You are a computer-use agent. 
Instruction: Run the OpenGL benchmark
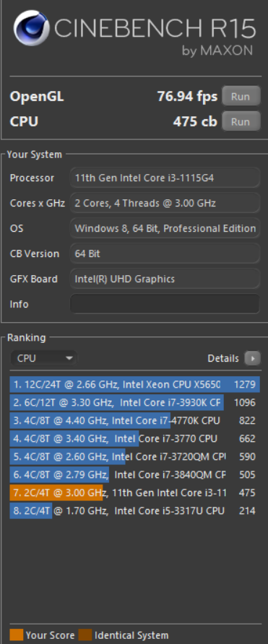click(x=241, y=97)
